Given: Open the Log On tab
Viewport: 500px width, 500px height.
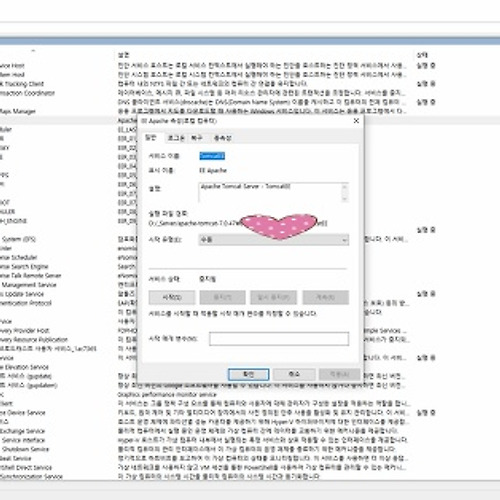Looking at the screenshot, I should (x=176, y=138).
